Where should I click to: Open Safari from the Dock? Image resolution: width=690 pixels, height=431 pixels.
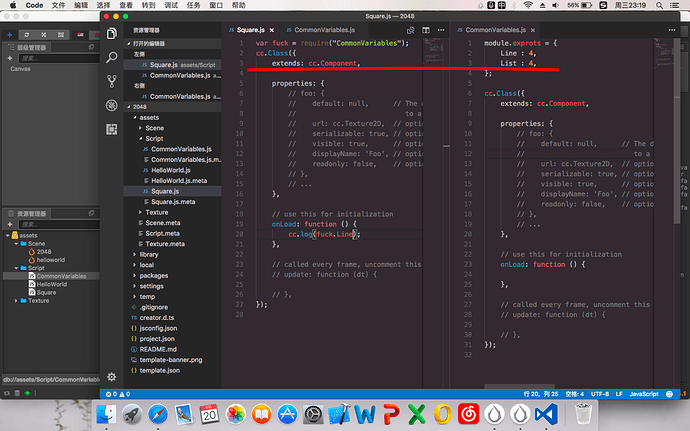(158, 414)
